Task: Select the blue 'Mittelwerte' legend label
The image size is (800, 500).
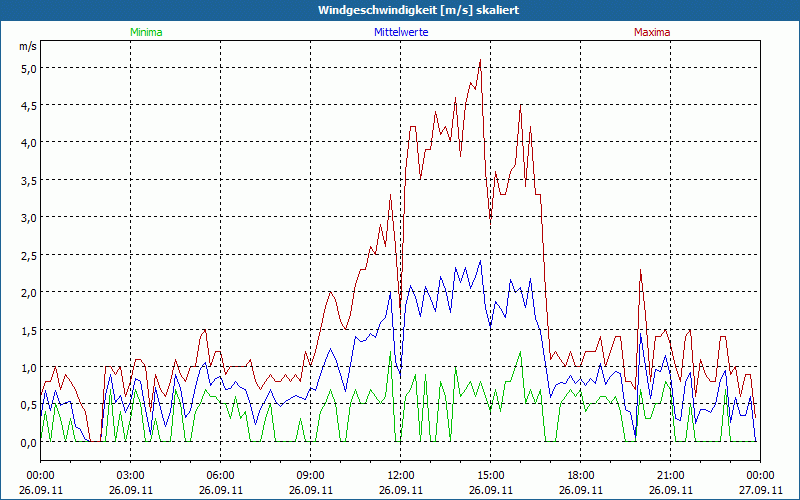Action: [401, 32]
